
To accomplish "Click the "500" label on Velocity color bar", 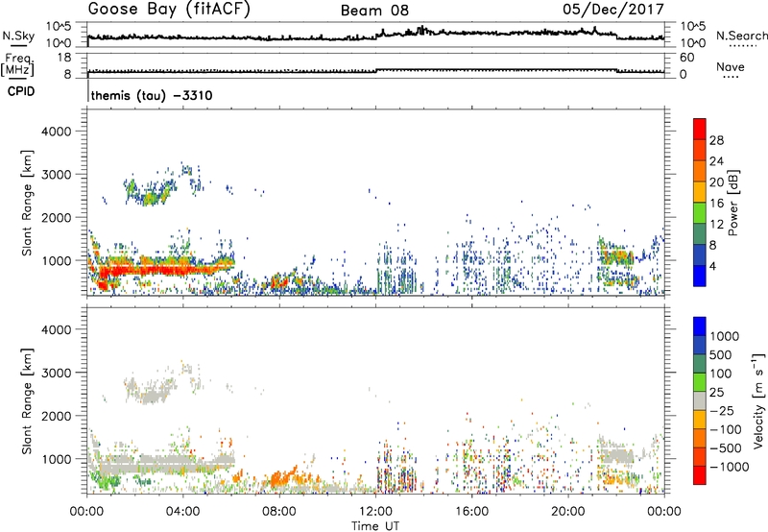I will [x=721, y=355].
